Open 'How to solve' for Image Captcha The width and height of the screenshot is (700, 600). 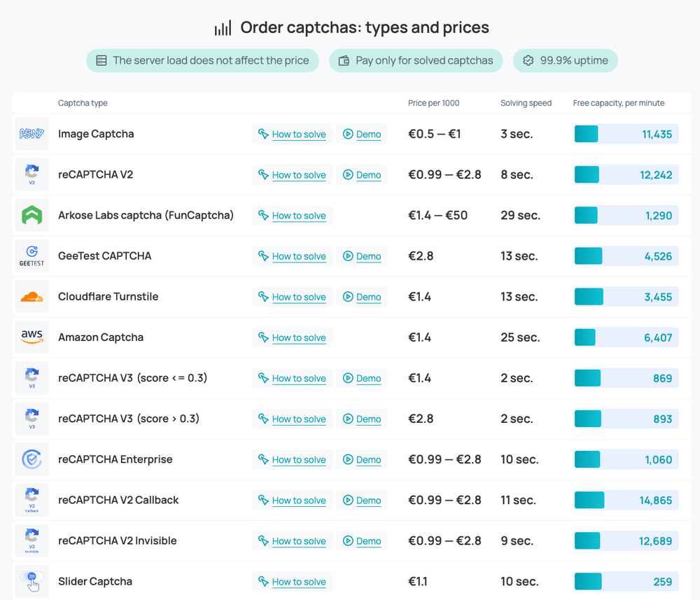pos(292,134)
